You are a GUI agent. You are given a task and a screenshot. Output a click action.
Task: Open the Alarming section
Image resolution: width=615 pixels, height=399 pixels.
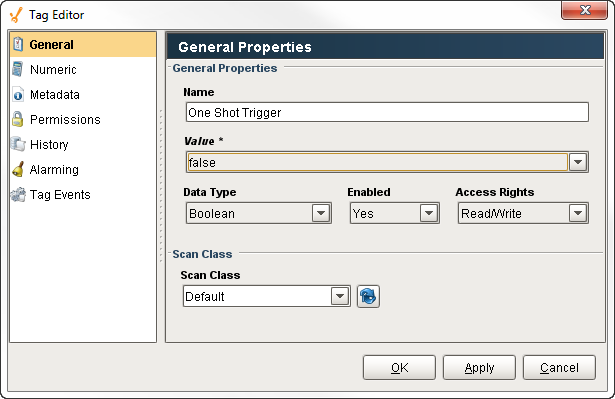[x=83, y=169]
